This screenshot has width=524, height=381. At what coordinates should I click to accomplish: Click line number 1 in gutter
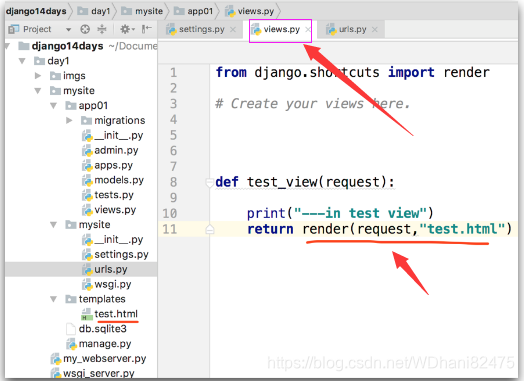pyautogui.click(x=173, y=73)
